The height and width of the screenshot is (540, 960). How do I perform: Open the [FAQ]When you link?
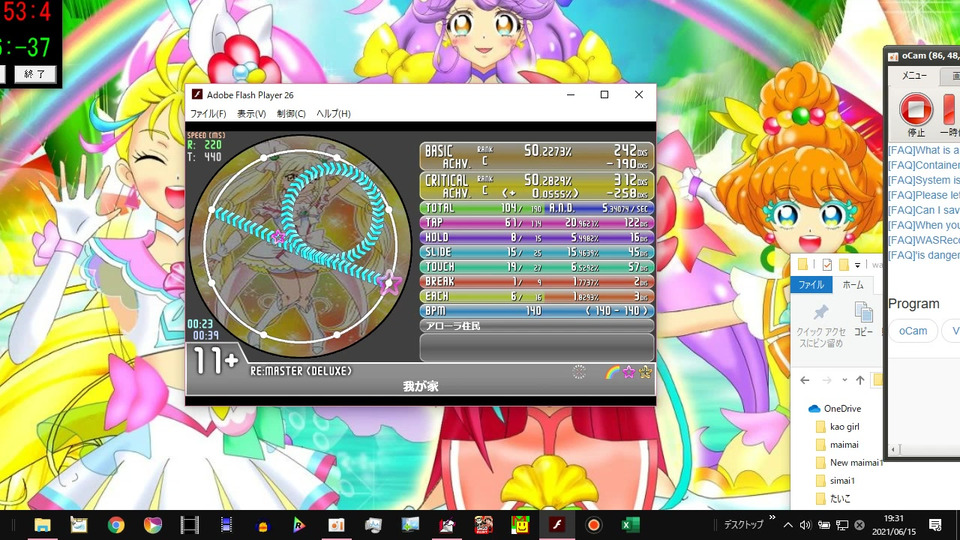coord(924,225)
